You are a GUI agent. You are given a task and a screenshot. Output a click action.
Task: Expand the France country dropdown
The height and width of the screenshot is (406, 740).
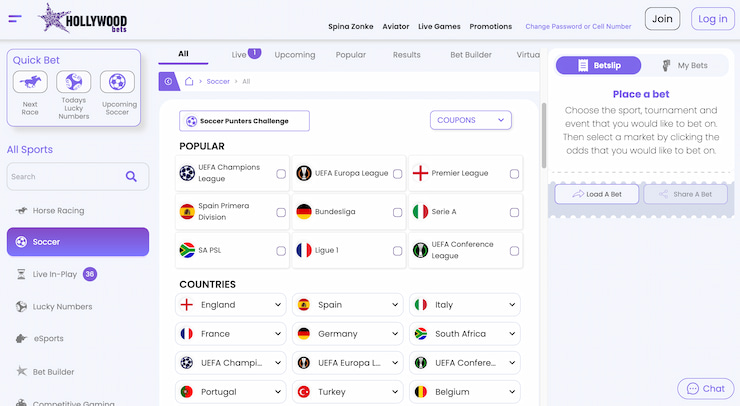(230, 334)
